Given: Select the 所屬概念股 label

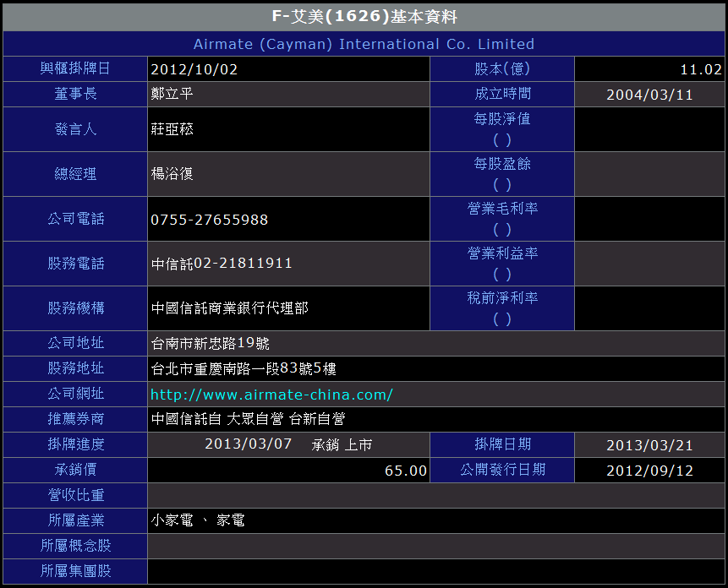Looking at the screenshot, I should point(75,546).
